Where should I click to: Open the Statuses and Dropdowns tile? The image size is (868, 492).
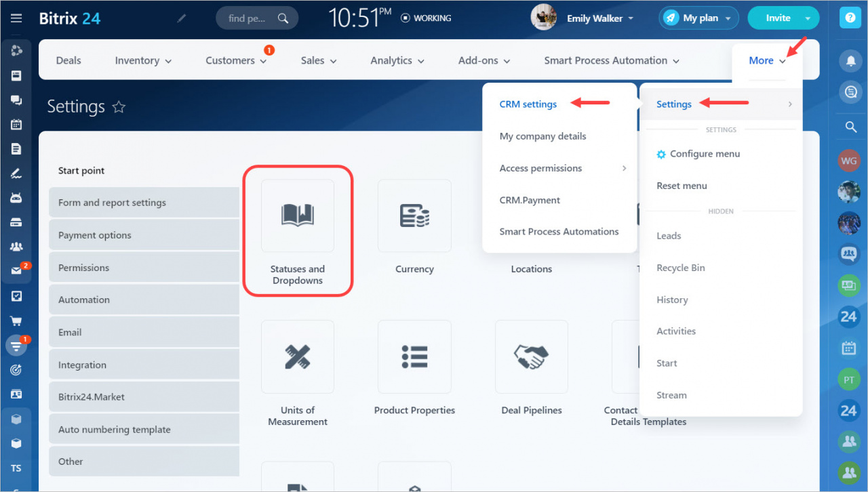click(298, 232)
